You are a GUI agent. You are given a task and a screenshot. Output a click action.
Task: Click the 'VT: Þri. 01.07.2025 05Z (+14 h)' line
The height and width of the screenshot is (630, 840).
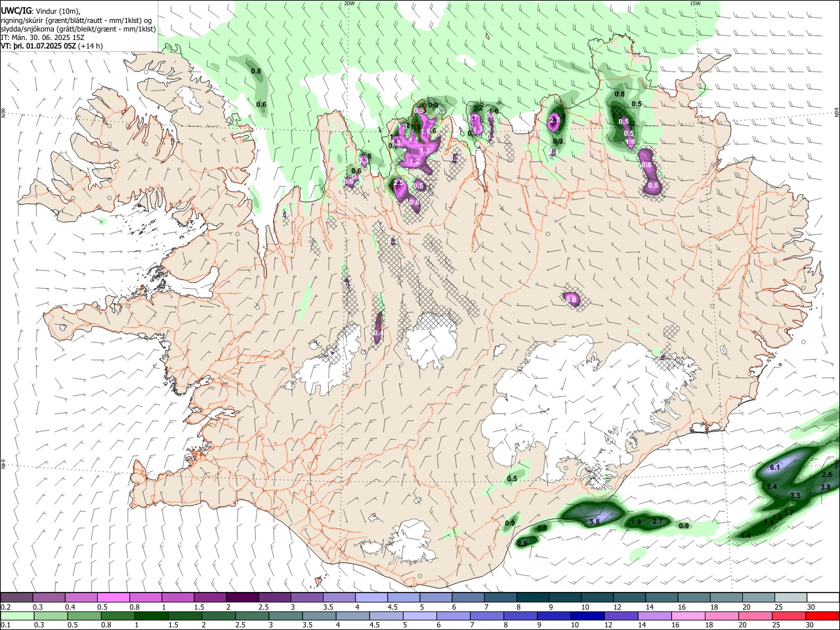(52, 46)
